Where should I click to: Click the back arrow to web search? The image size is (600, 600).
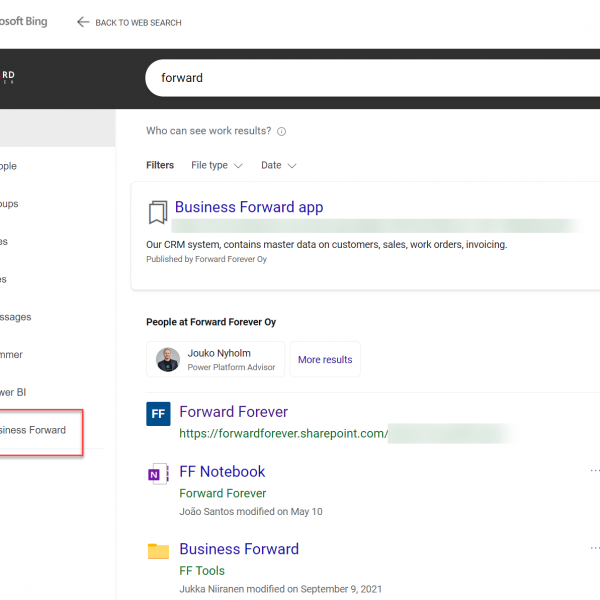pyautogui.click(x=83, y=22)
